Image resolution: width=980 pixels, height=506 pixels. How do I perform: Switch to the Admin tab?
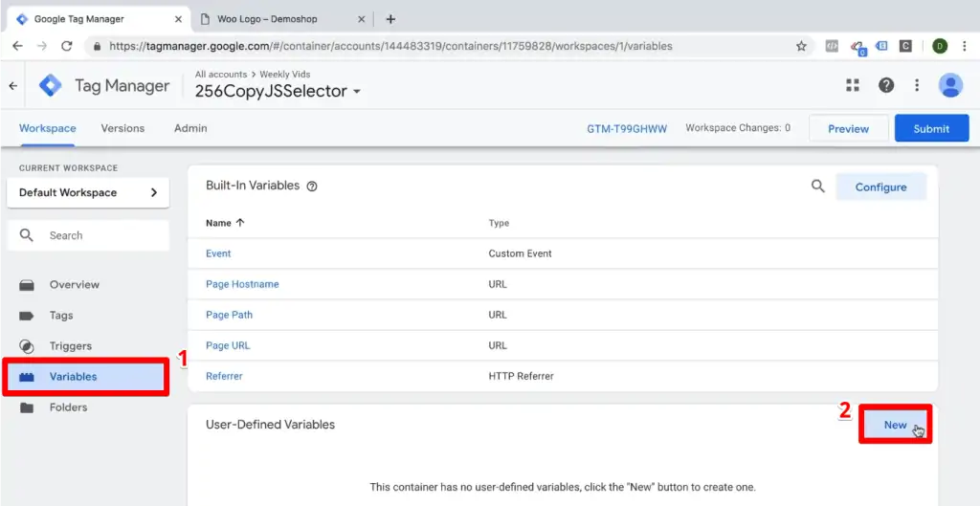(190, 128)
